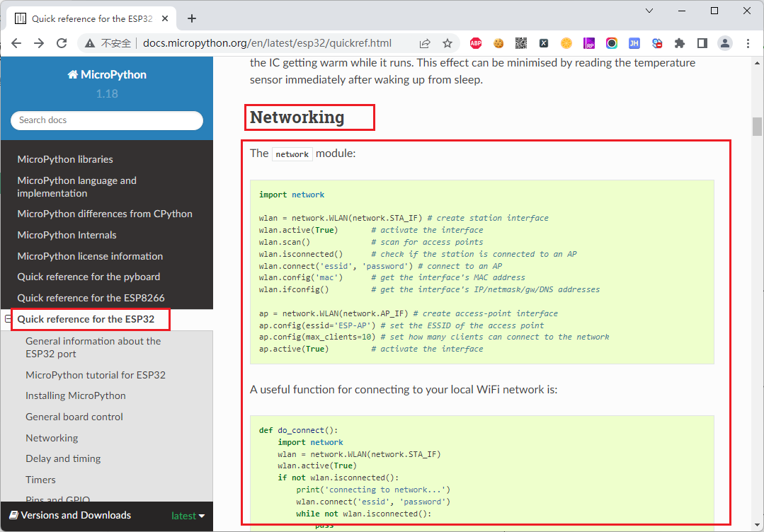Open the Extensions puzzle-piece menu

pyautogui.click(x=679, y=43)
